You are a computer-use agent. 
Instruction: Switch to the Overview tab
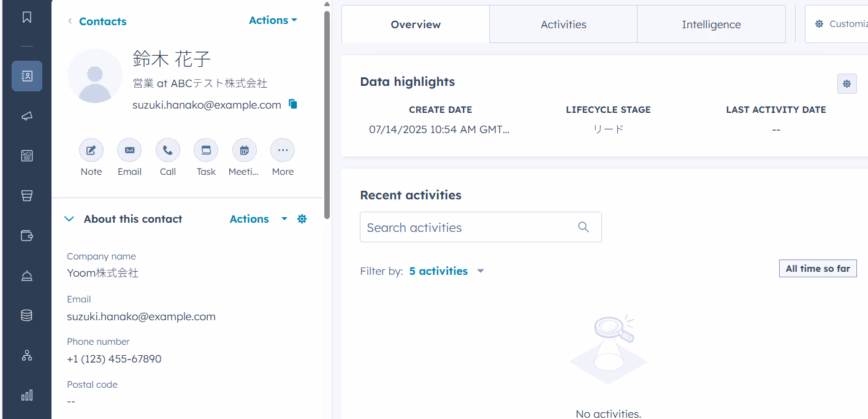(416, 25)
